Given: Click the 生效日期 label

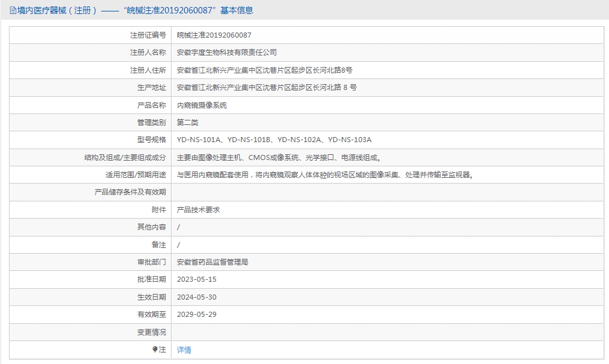Looking at the screenshot, I should [152, 297].
